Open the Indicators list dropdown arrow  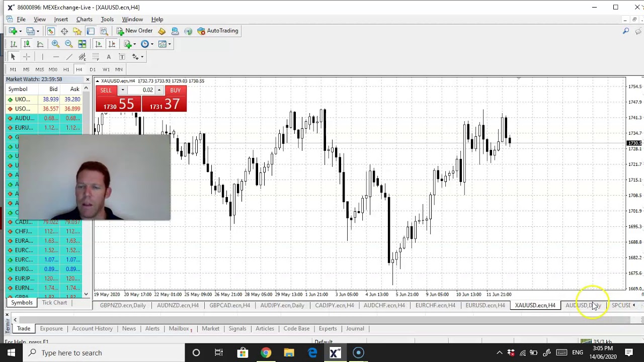pyautogui.click(x=135, y=44)
